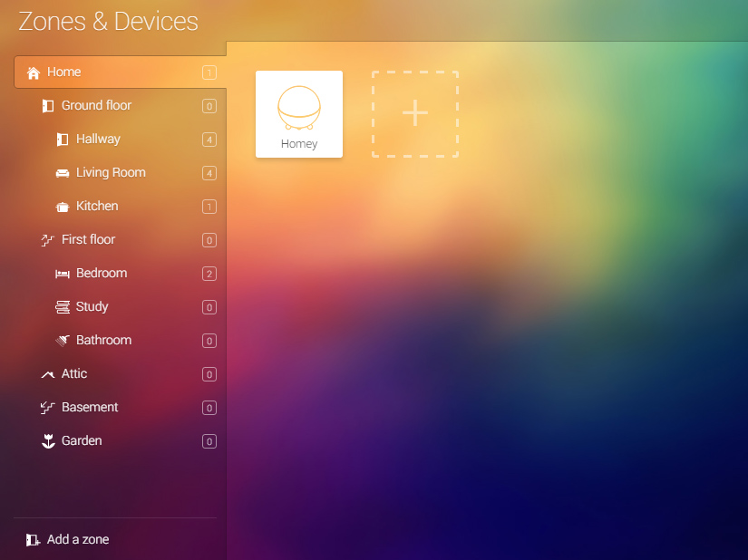Click the Hallway door icon
This screenshot has height=560, width=748.
pos(63,140)
